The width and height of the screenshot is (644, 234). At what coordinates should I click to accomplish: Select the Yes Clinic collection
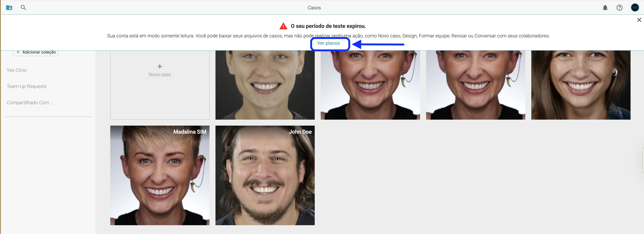point(17,70)
